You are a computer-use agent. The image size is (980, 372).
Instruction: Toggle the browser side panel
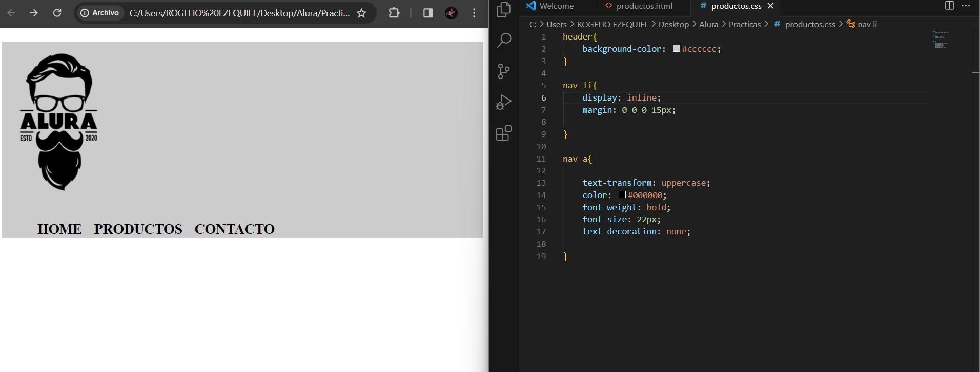[x=427, y=13]
